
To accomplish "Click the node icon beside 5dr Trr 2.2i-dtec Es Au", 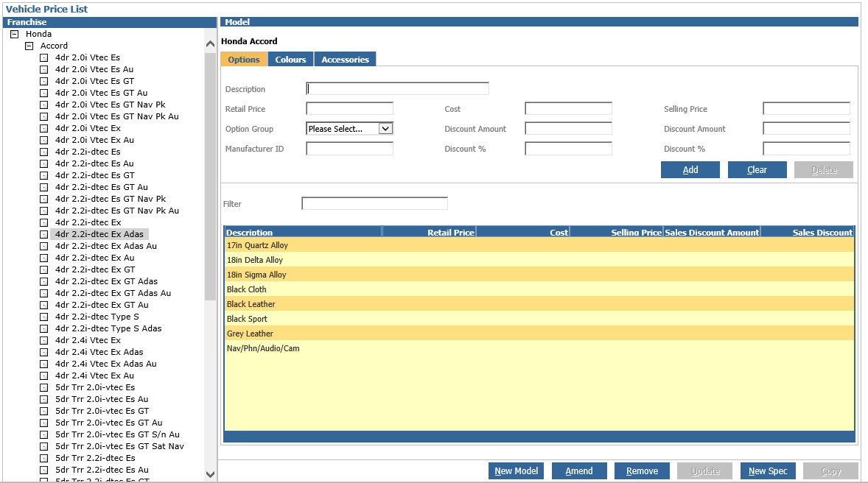I will coord(43,470).
